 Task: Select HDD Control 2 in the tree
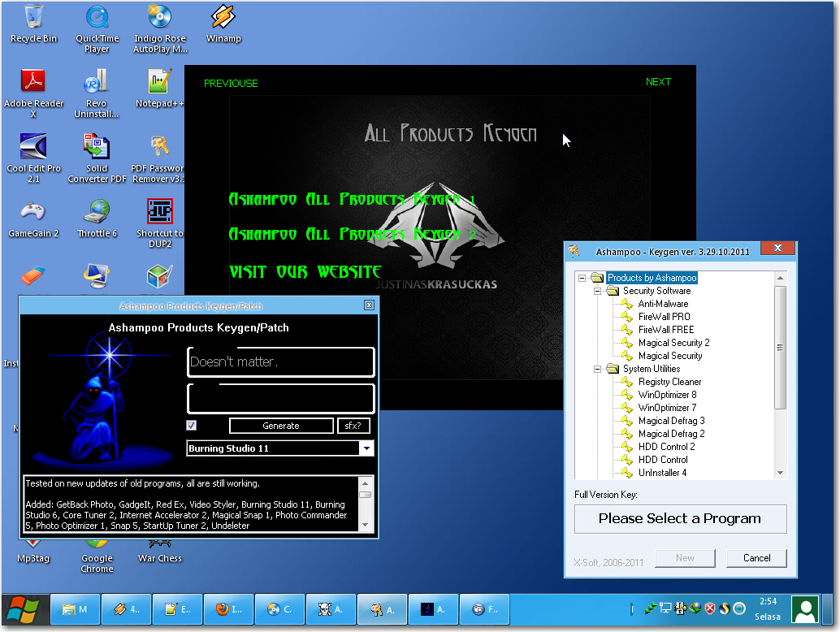pyautogui.click(x=666, y=447)
